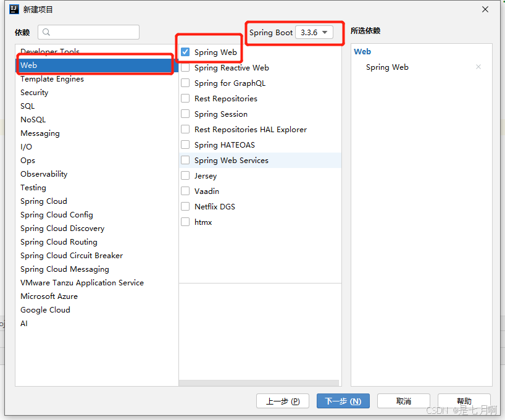Select the Observability category
The image size is (505, 420).
(97, 174)
